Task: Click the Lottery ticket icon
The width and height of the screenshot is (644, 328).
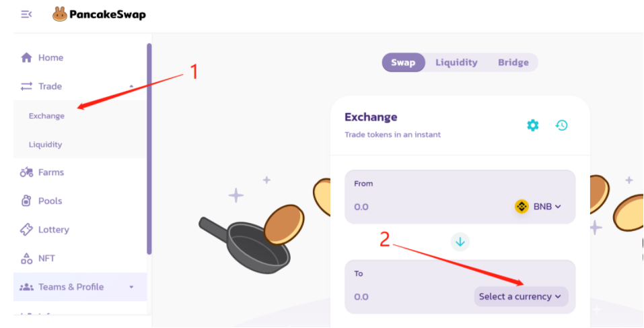Action: (27, 230)
